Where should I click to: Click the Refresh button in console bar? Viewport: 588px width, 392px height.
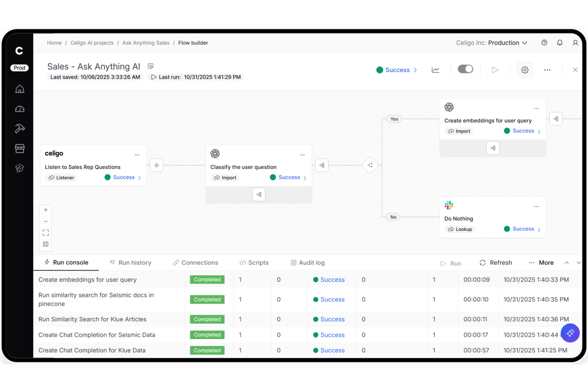496,263
